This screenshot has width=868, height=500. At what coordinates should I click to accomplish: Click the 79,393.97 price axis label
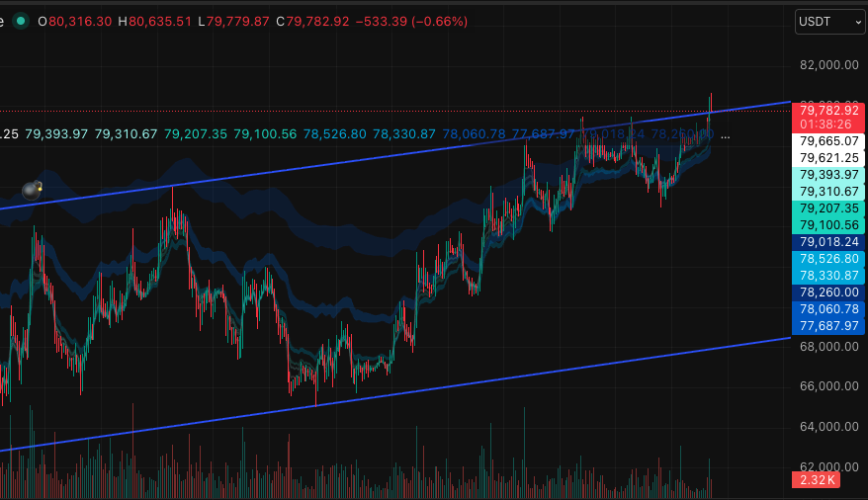pyautogui.click(x=828, y=175)
